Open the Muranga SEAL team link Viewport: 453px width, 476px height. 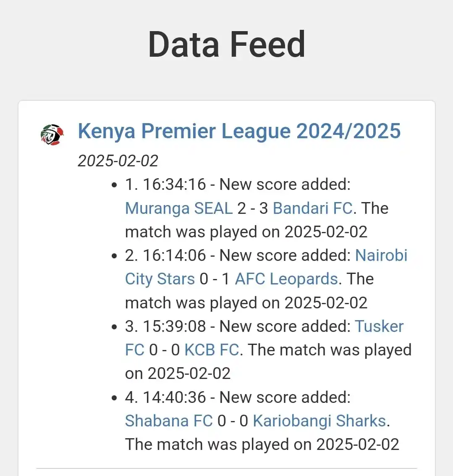[179, 208]
